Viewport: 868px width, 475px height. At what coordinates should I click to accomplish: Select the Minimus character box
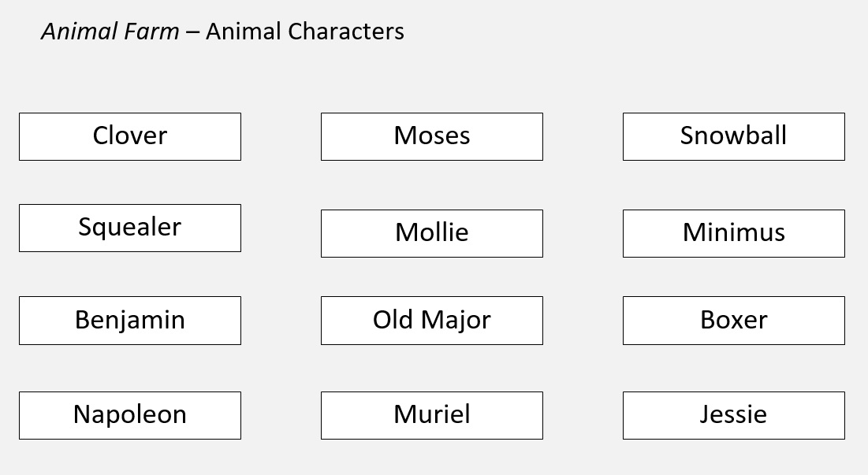(733, 233)
